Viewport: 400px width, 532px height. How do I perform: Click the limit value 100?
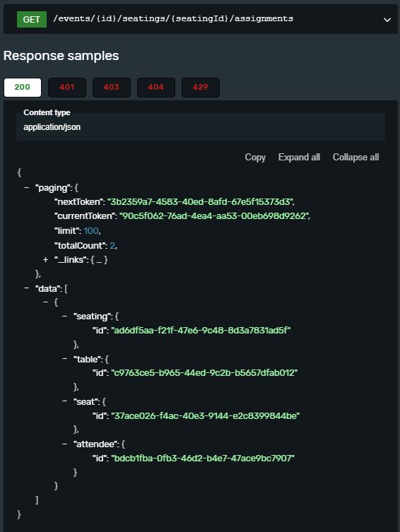(x=91, y=231)
